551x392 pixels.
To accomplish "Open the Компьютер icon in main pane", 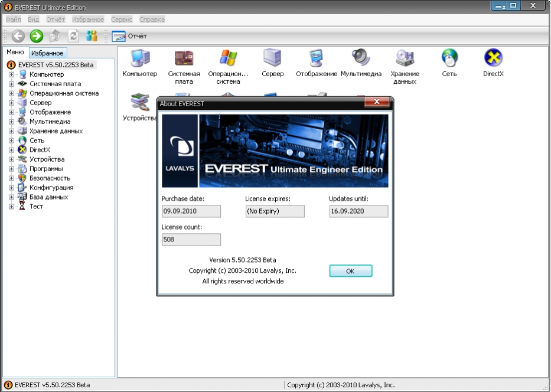I will [x=140, y=59].
